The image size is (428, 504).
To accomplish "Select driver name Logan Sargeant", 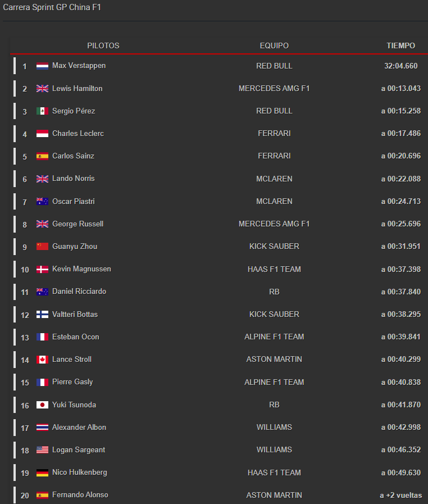I will pyautogui.click(x=79, y=450).
